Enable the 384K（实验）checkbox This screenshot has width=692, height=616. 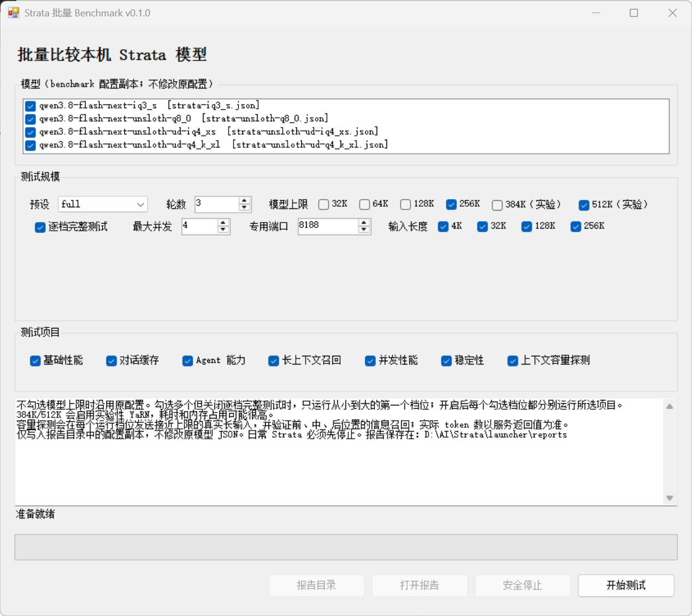click(497, 205)
